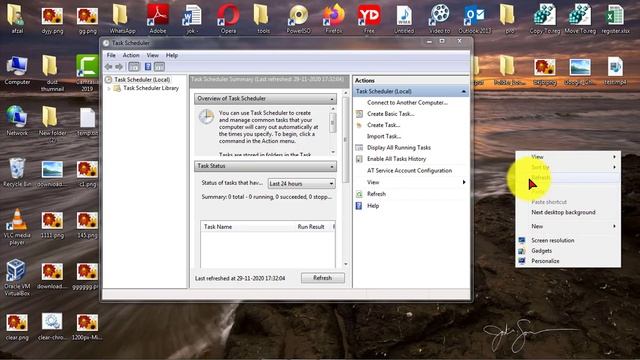
Task: Click the green Refresh icon in Actions
Action: click(359, 194)
